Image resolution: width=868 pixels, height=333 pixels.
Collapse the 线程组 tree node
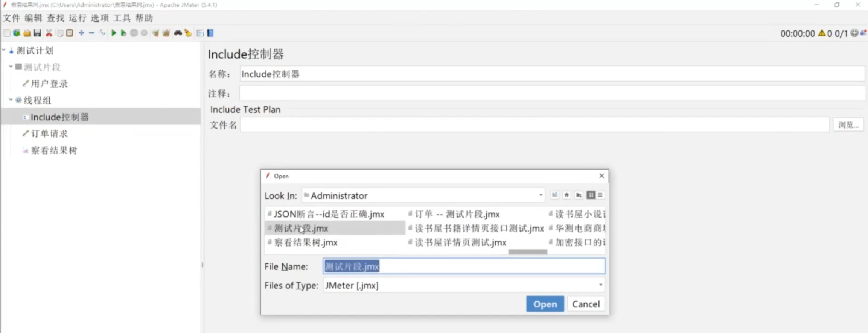11,100
